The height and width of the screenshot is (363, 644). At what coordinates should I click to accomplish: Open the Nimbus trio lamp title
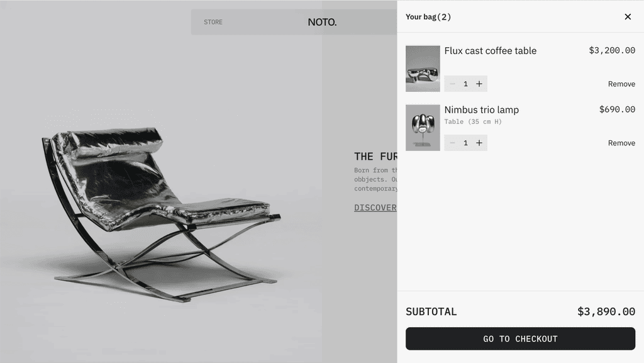click(x=481, y=109)
